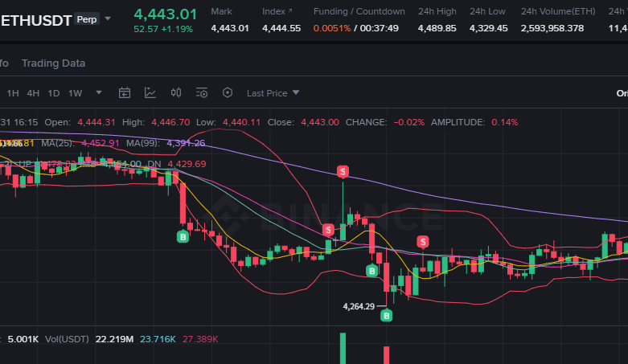Click the MA(99) indicator label
Screen dimensions: 628x364
(x=143, y=143)
